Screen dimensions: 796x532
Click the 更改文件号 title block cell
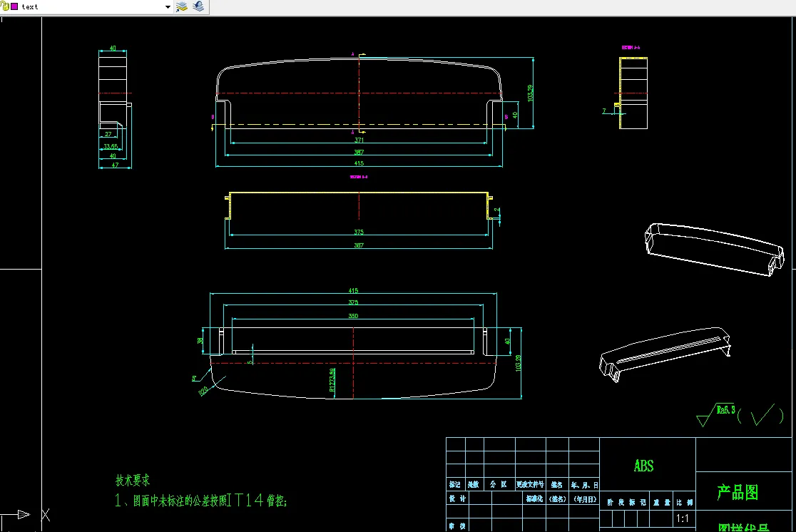[x=530, y=485]
